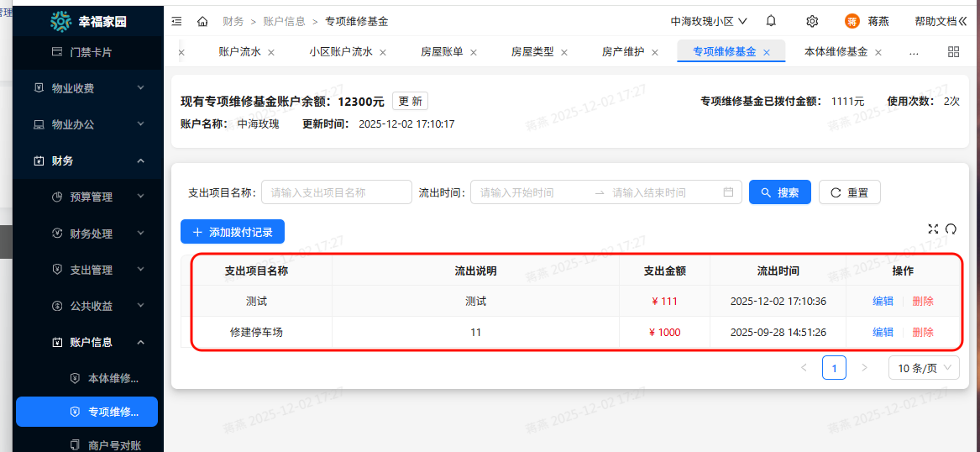The image size is (980, 452).
Task: Expand the 财务处理 submenu
Action: (87, 234)
